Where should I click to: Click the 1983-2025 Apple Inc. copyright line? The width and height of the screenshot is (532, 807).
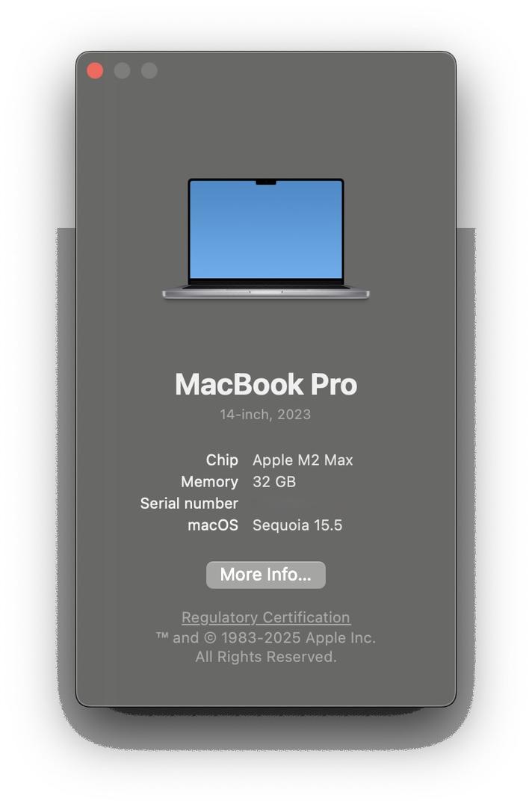(266, 638)
